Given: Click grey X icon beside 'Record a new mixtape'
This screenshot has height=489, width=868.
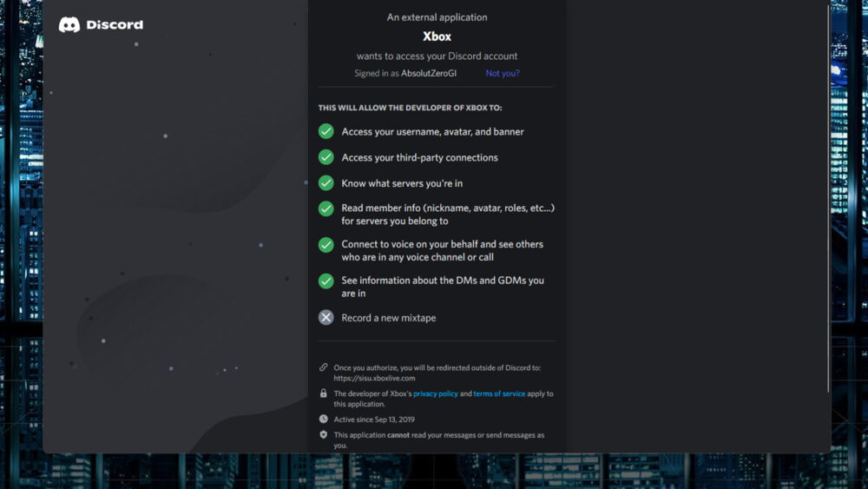Looking at the screenshot, I should click(326, 317).
